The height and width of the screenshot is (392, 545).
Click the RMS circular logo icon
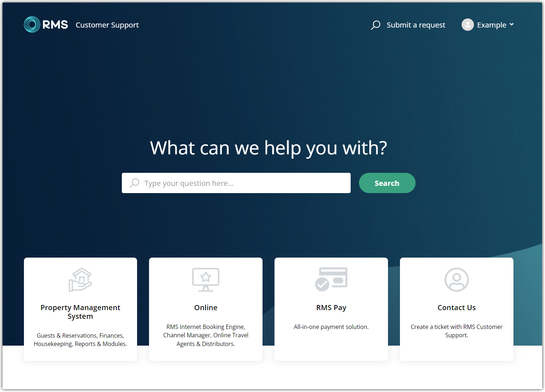[32, 25]
